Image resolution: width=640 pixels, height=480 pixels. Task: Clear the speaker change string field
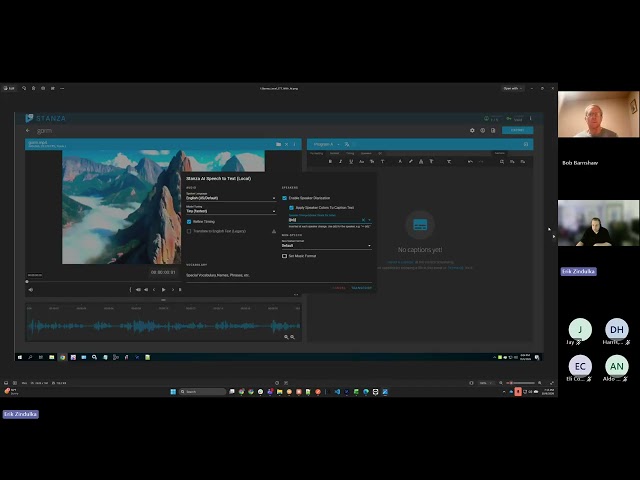point(363,220)
